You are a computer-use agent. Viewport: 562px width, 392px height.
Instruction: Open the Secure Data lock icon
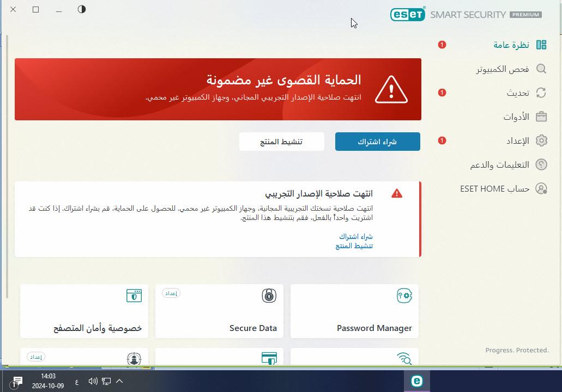click(269, 296)
